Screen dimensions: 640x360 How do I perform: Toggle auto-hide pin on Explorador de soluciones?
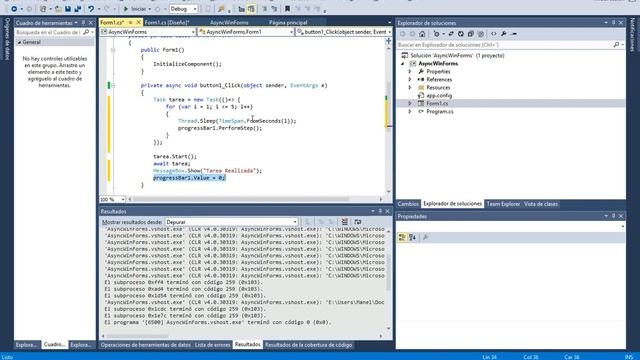[x=613, y=23]
